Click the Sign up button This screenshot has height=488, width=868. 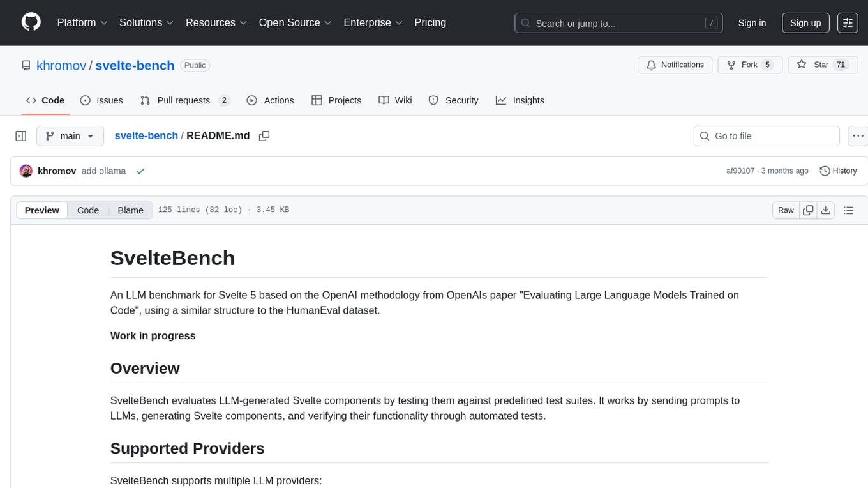805,23
